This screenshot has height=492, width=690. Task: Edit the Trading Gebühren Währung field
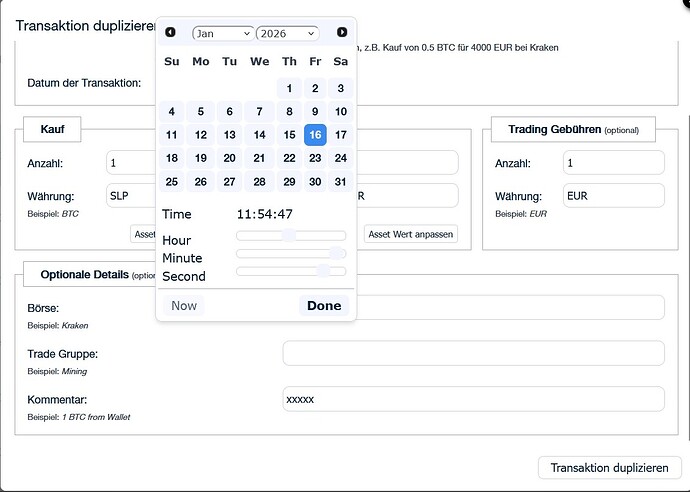click(x=614, y=196)
